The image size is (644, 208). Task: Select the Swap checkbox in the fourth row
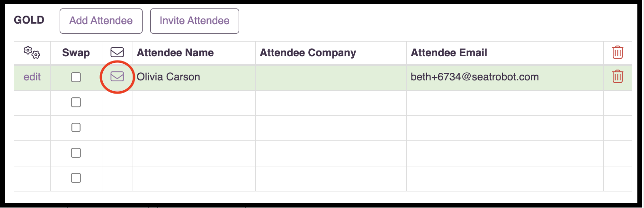[76, 153]
